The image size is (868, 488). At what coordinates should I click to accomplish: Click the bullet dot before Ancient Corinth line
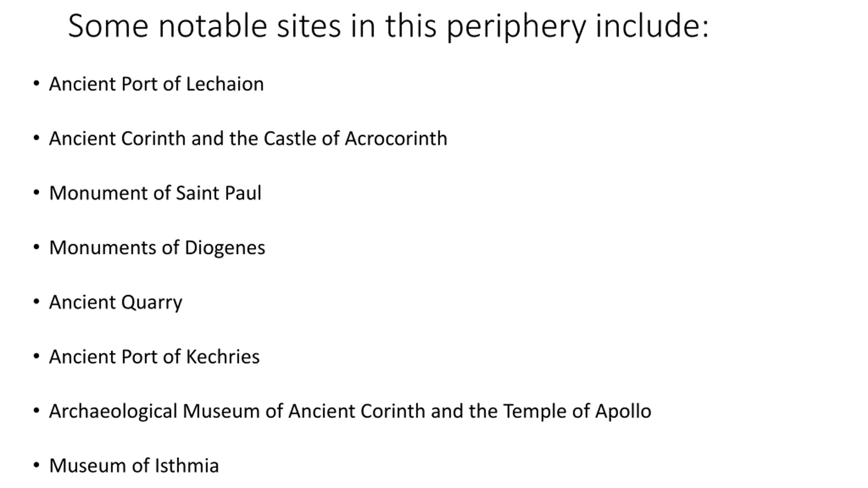[x=37, y=138]
